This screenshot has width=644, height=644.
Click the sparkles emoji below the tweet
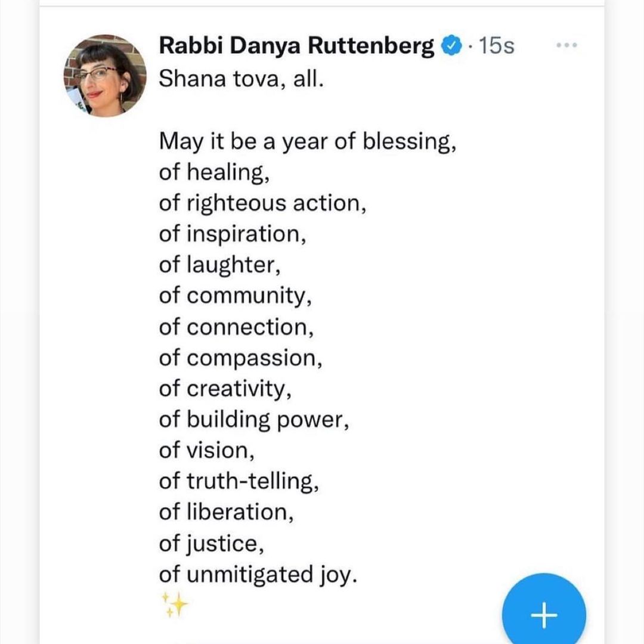175,605
